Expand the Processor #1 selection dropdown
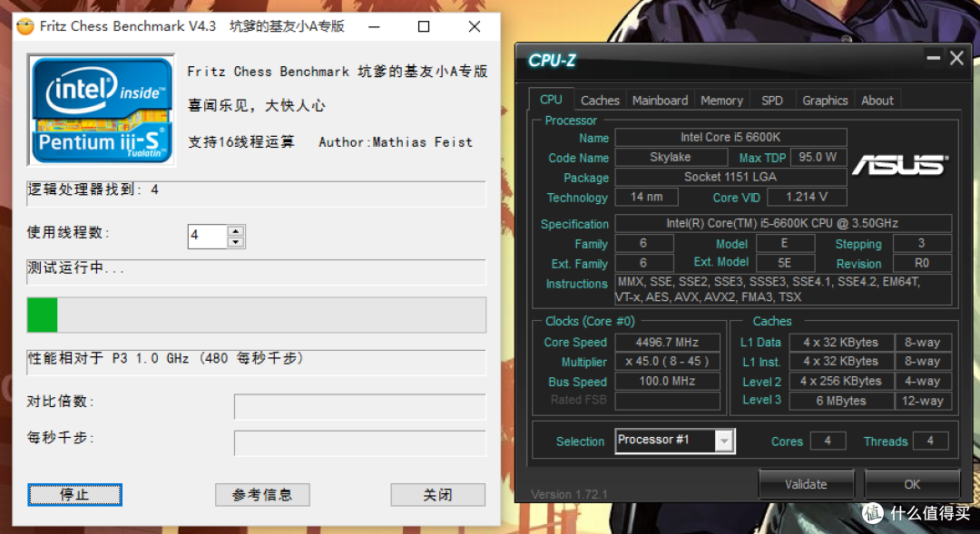The width and height of the screenshot is (980, 534). click(x=724, y=441)
